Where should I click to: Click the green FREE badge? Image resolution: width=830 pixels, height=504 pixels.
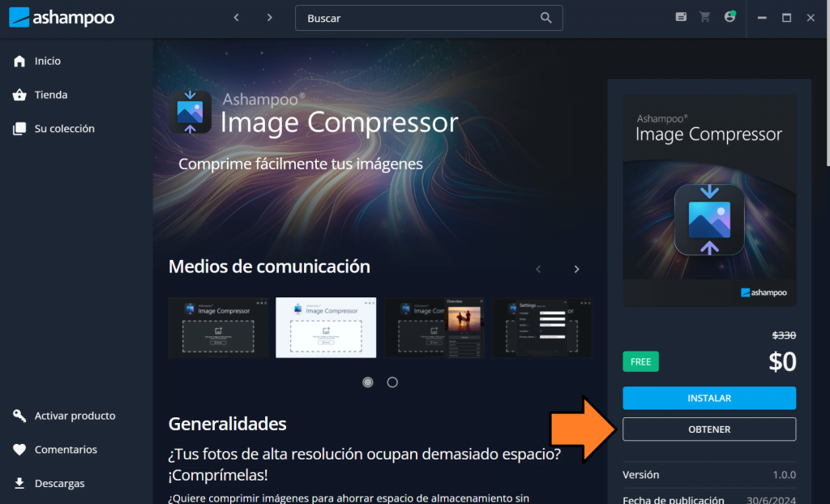pos(640,361)
